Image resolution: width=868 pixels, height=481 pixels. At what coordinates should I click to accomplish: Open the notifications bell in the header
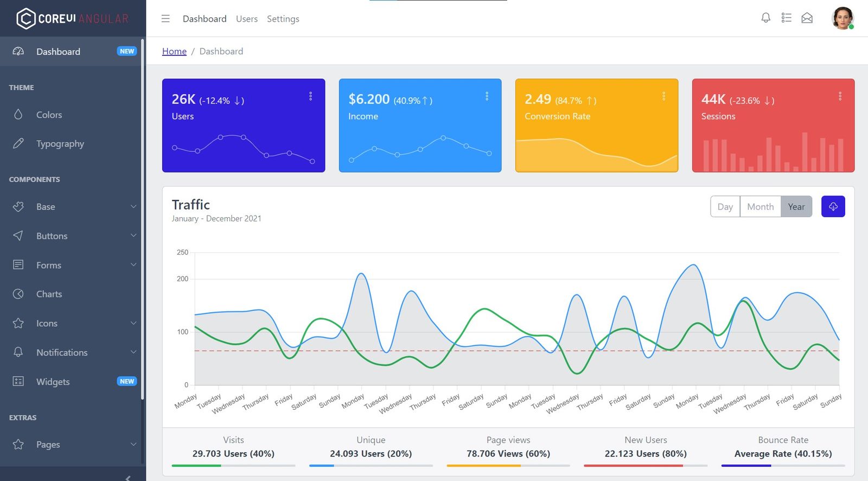pos(765,18)
